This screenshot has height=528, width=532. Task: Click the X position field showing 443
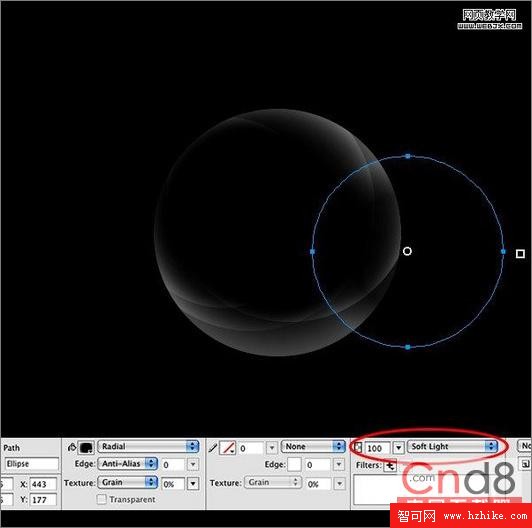click(43, 484)
